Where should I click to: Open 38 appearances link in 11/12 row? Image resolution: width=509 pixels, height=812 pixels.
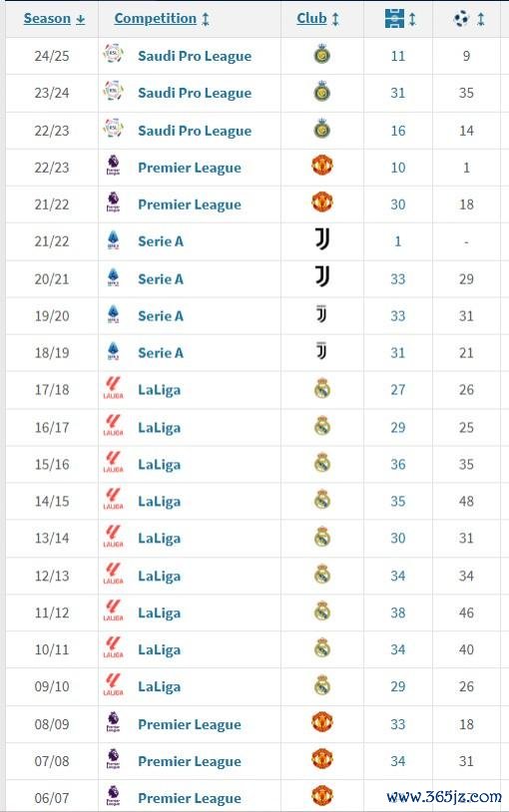(398, 612)
